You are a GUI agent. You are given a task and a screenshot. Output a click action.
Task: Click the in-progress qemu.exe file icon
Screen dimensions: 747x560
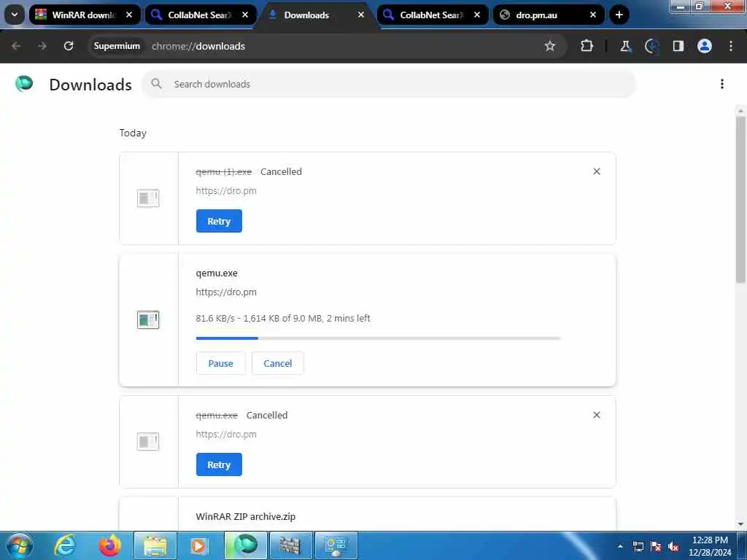tap(148, 319)
